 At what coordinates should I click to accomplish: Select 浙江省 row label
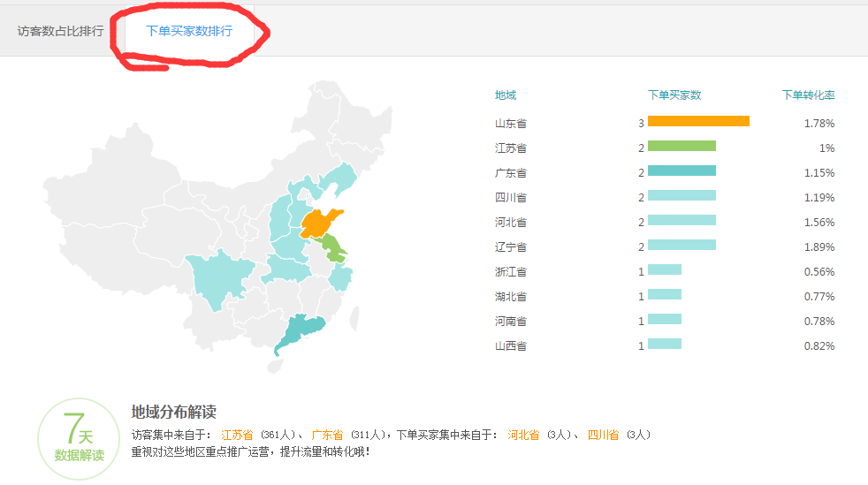click(x=511, y=272)
